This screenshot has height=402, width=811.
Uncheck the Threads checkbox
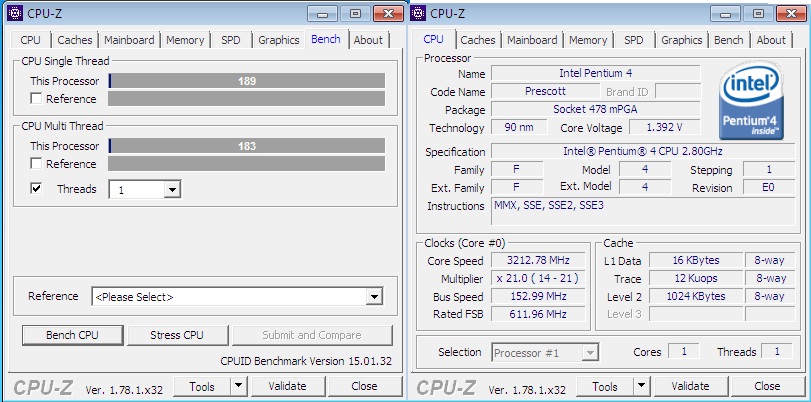(x=36, y=188)
